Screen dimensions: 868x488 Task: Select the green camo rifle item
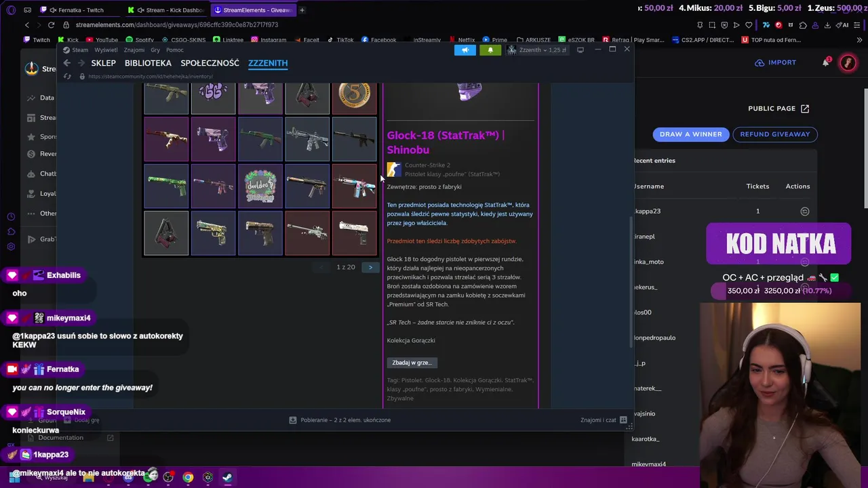click(167, 186)
